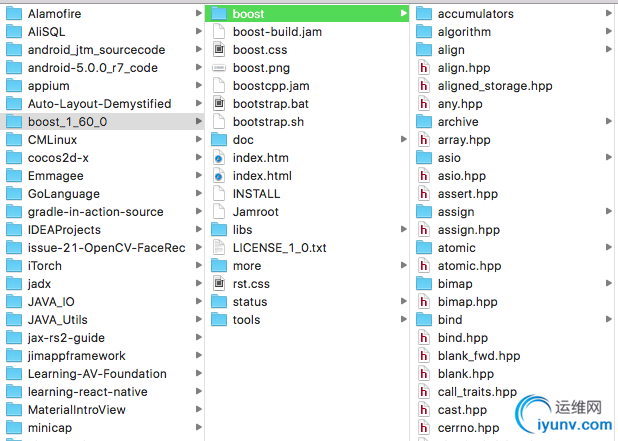Expand the cocos2d-x folder arrow

(199, 157)
